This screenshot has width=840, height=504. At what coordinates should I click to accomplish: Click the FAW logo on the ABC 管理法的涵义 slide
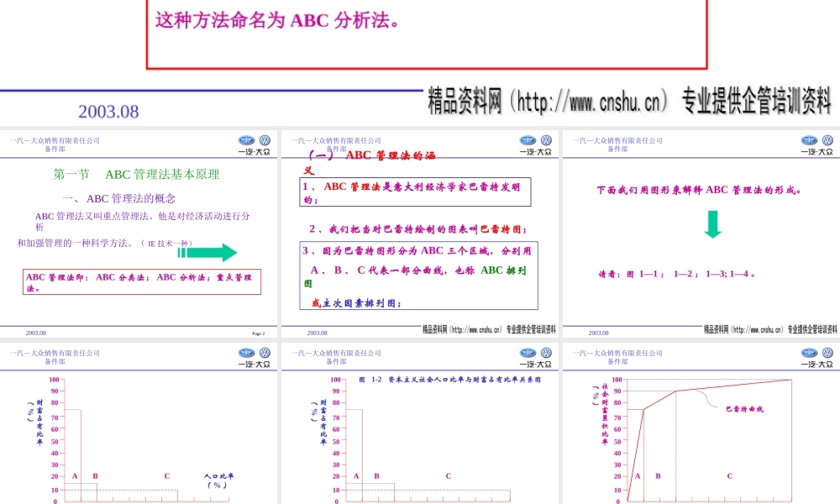528,140
